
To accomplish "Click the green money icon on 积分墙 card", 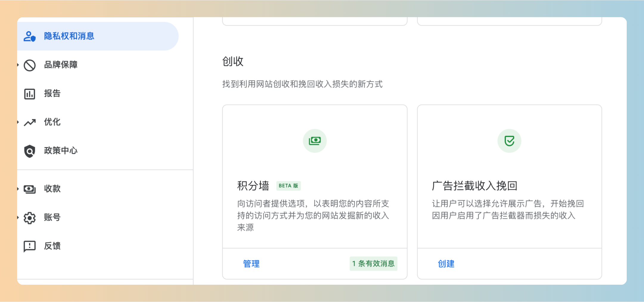I will (315, 141).
